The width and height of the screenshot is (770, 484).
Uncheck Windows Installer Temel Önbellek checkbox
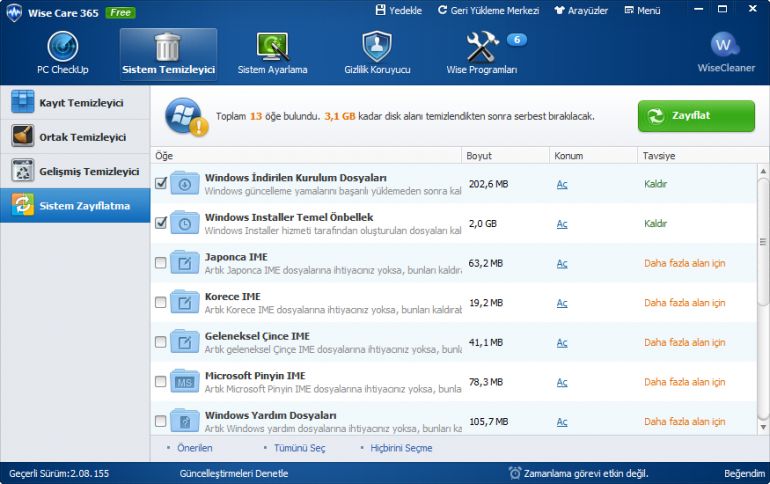161,223
